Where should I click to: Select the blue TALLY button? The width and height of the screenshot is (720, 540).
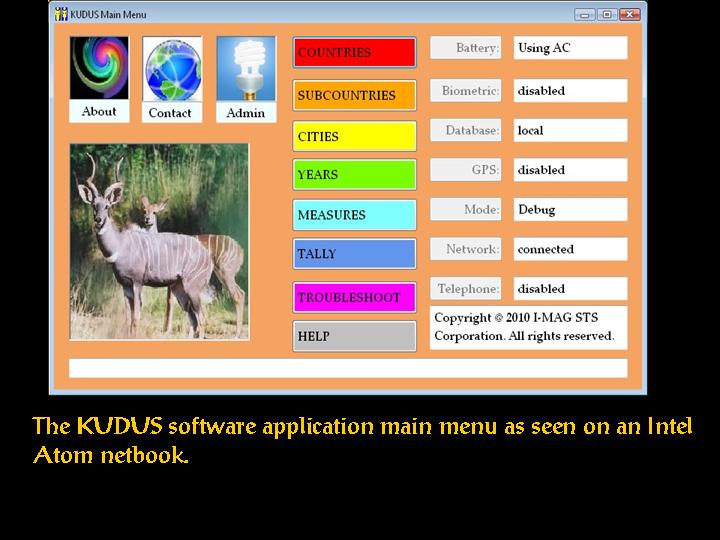354,254
